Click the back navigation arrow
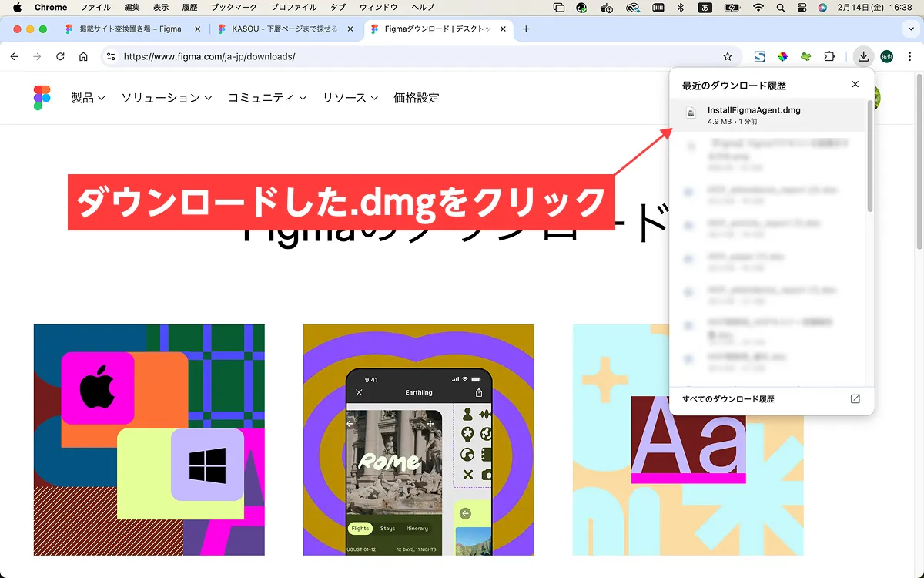The height and width of the screenshot is (578, 924). [x=14, y=56]
